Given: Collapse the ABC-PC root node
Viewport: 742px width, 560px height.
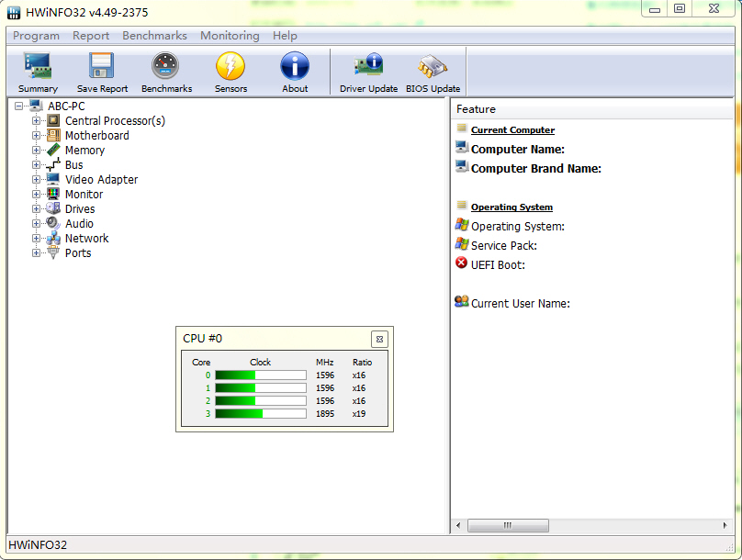Looking at the screenshot, I should tap(19, 106).
